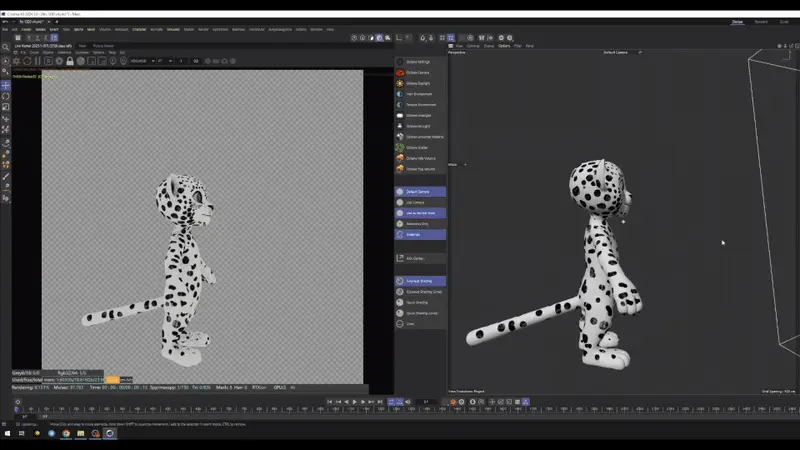
Task: Toggle Gouraud Shading display mode
Action: [419, 281]
